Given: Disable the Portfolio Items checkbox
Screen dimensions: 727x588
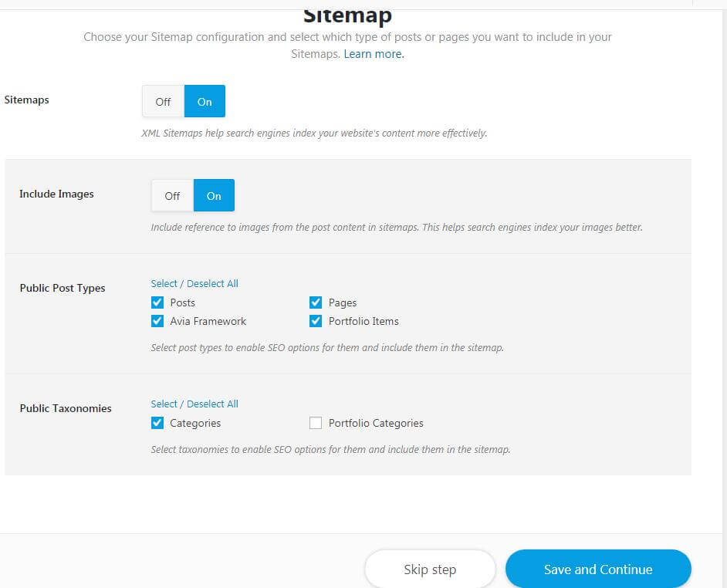Looking at the screenshot, I should point(316,321).
